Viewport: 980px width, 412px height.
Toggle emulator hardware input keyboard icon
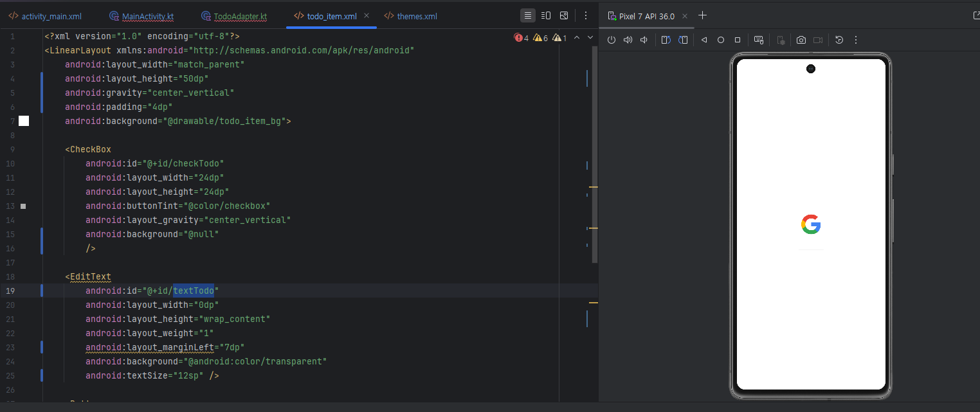coord(759,40)
